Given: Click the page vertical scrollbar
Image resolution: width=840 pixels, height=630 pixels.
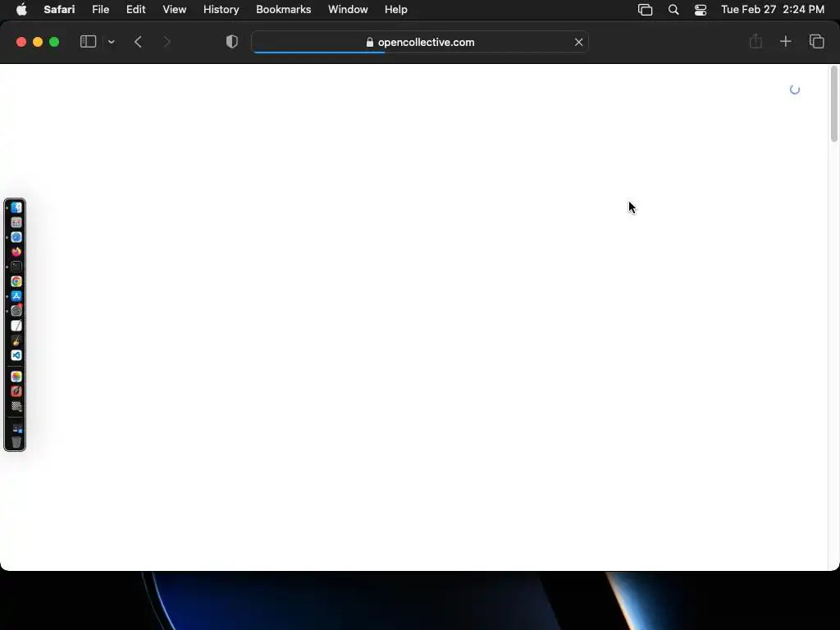Looking at the screenshot, I should coord(833,104).
